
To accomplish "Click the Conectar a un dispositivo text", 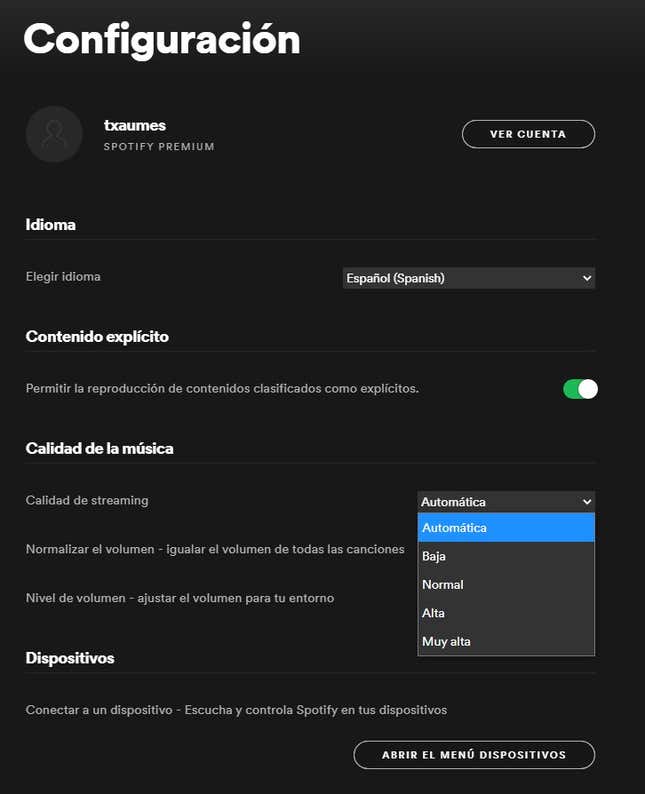I will [236, 710].
